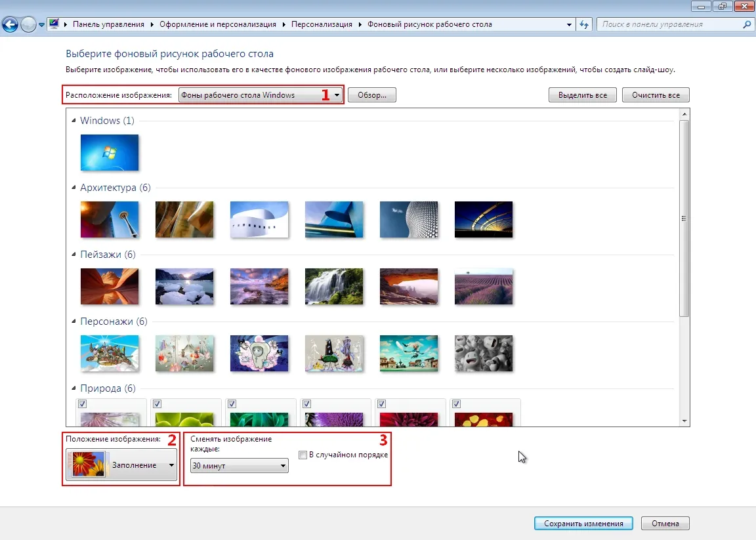Select the grey crowd of faces wallpaper
Viewport: 756px width, 540px height.
484,354
